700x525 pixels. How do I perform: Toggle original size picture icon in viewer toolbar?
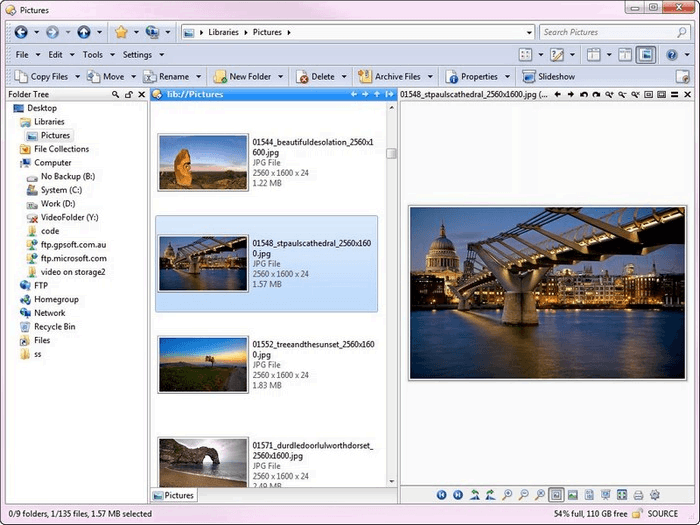click(x=573, y=495)
